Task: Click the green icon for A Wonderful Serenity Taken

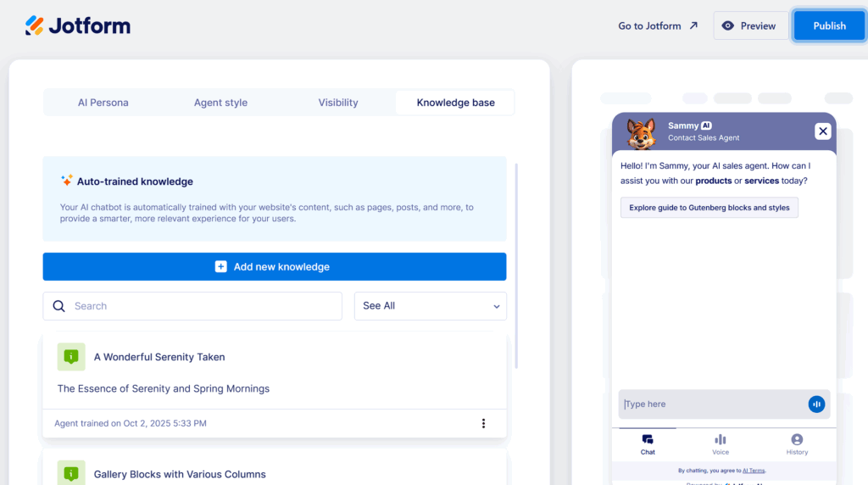Action: [x=71, y=357]
